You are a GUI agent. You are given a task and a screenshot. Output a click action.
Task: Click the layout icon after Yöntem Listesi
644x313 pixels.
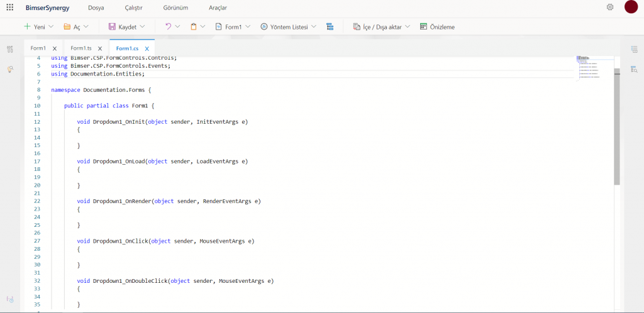(330, 27)
